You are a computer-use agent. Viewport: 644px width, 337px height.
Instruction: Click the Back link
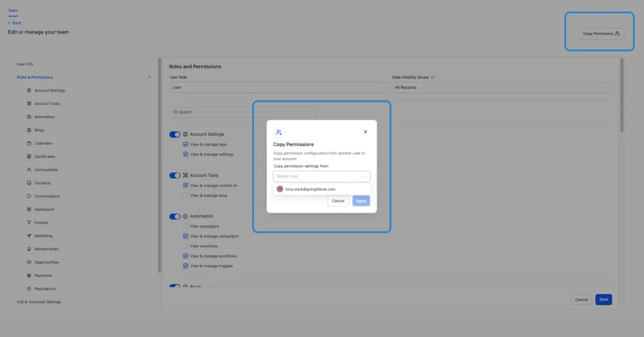[x=14, y=23]
